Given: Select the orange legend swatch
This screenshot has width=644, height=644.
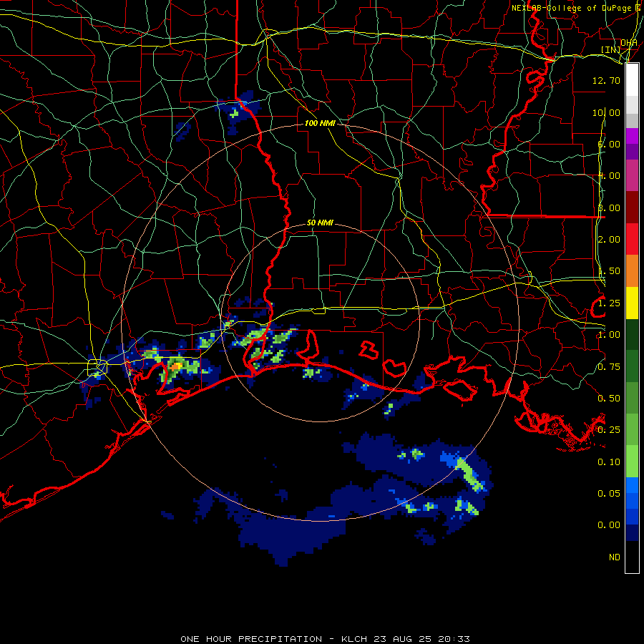Looking at the screenshot, I should click(632, 271).
